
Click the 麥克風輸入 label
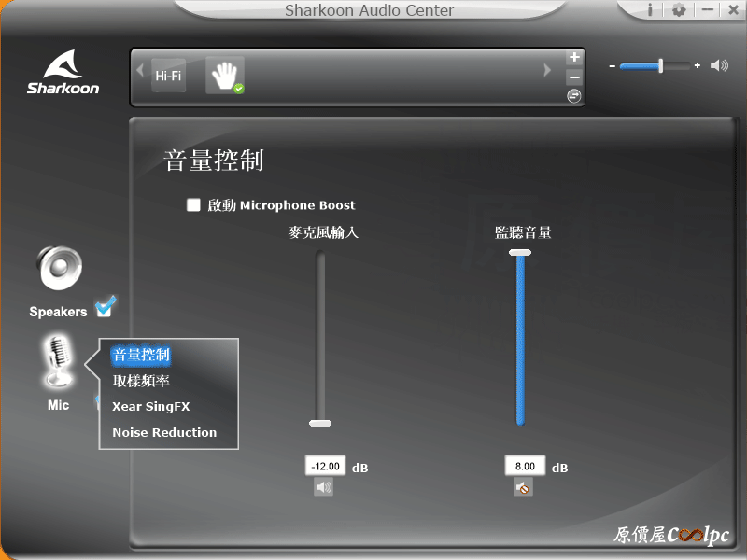(x=323, y=232)
